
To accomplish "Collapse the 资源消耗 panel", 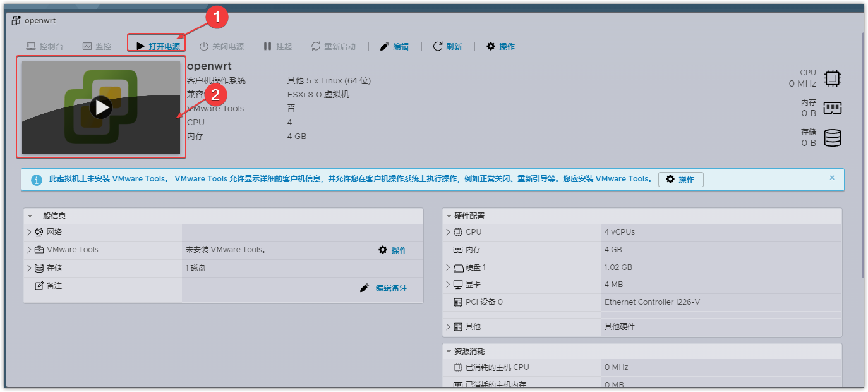I will [449, 351].
